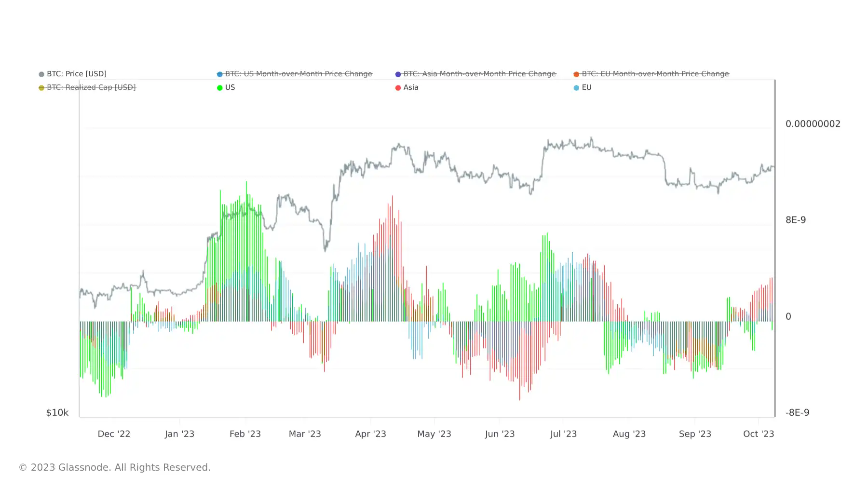Click the Glassnode copyright text
The height and width of the screenshot is (489, 868).
pyautogui.click(x=115, y=467)
